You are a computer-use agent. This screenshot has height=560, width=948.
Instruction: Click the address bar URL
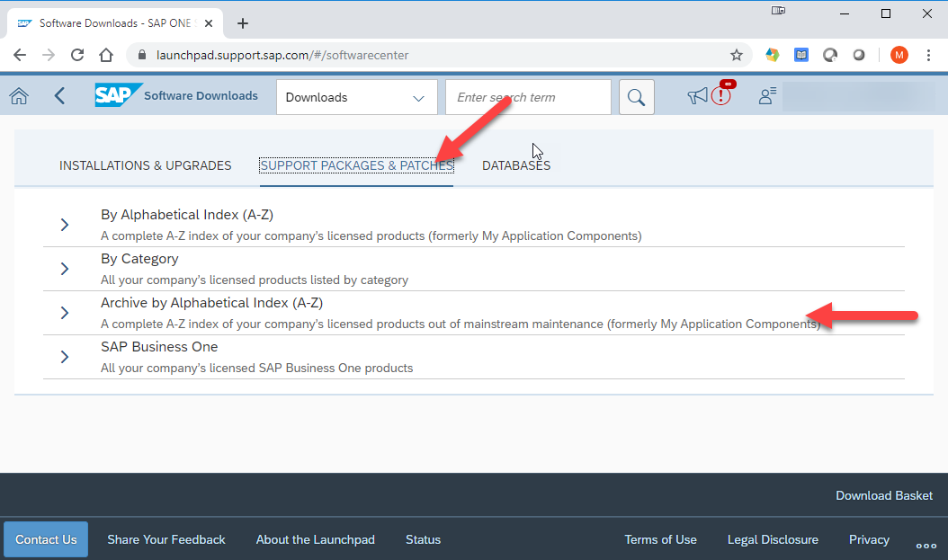(282, 55)
